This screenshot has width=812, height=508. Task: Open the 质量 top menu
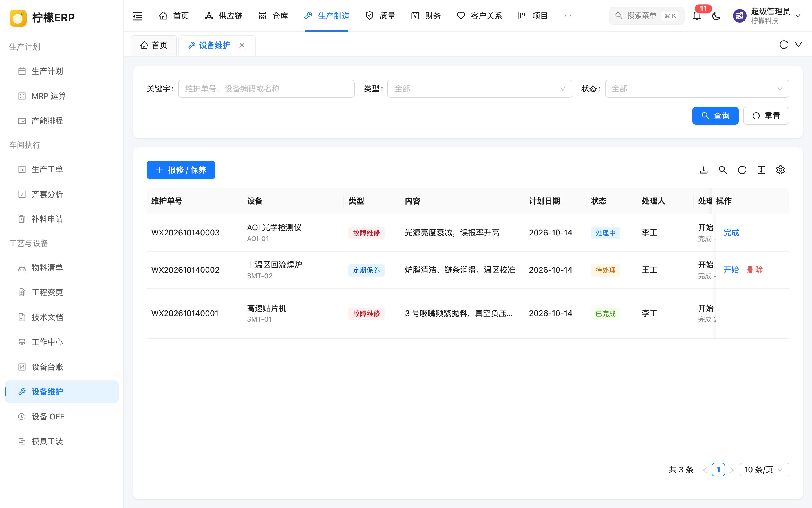[x=380, y=16]
